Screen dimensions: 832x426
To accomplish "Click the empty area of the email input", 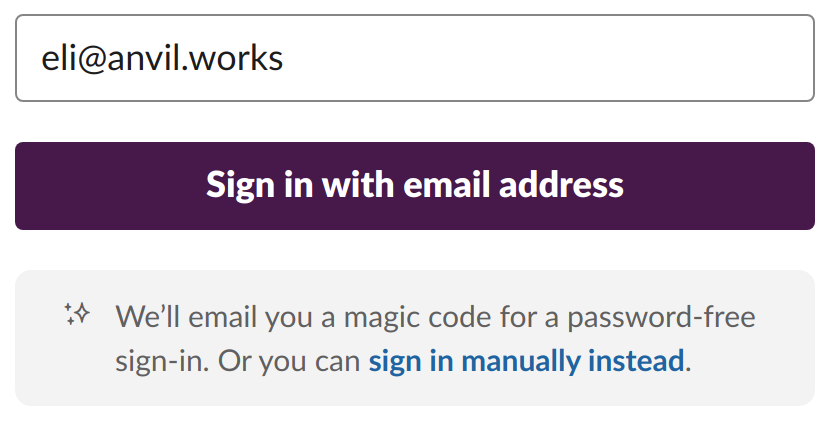I will (x=547, y=58).
